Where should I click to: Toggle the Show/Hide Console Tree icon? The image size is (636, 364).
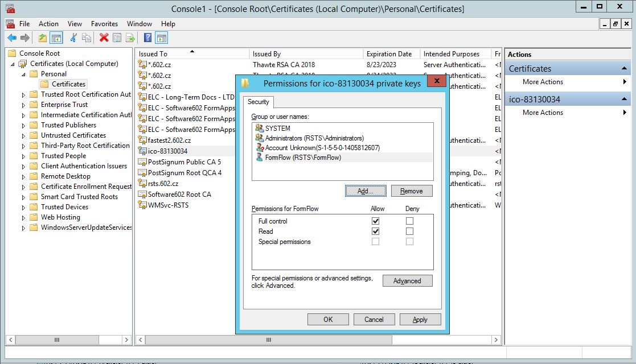coord(56,38)
